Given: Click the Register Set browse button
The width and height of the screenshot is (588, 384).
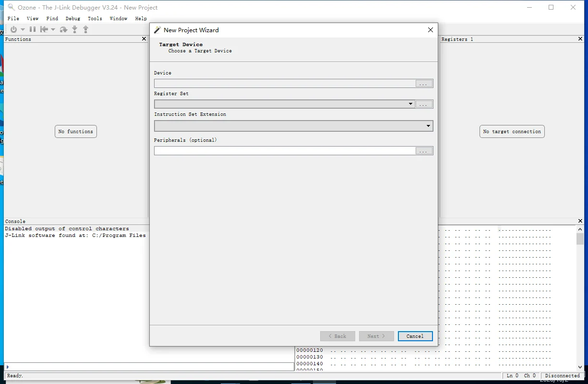Looking at the screenshot, I should 424,104.
